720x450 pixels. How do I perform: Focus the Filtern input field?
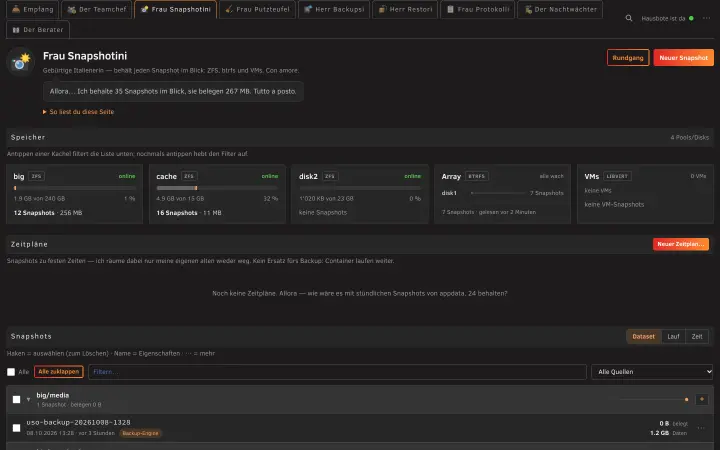point(337,372)
